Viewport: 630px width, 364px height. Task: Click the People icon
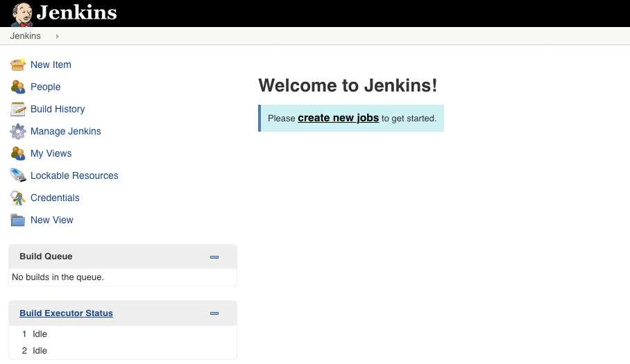tap(17, 87)
